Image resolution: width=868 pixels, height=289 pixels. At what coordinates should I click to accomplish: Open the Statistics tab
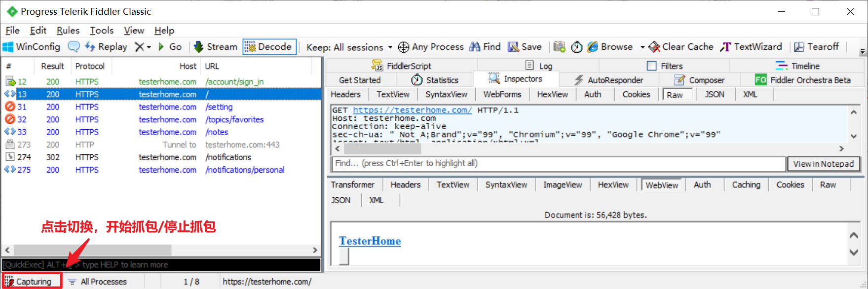tap(435, 80)
